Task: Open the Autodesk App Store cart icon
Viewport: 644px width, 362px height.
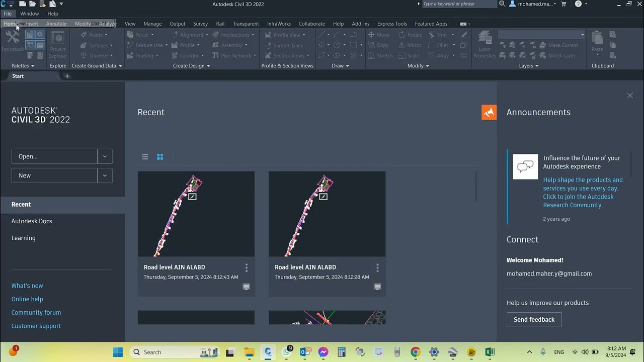Action: click(563, 4)
